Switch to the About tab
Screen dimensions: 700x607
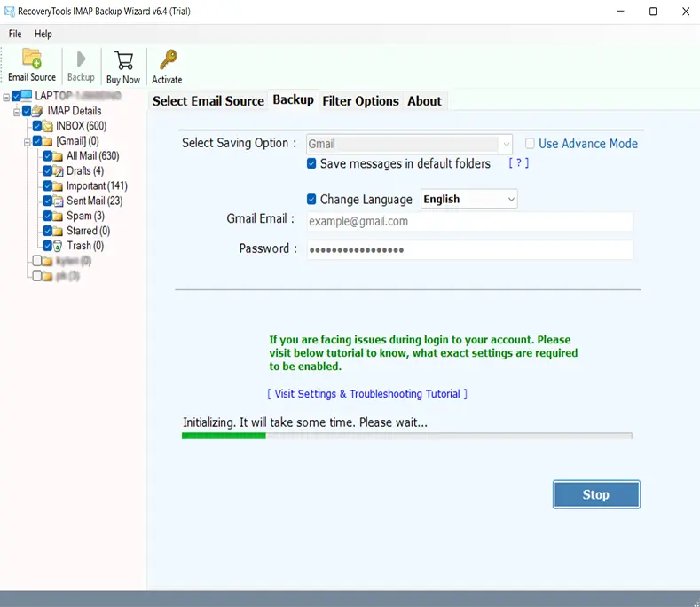coord(425,101)
